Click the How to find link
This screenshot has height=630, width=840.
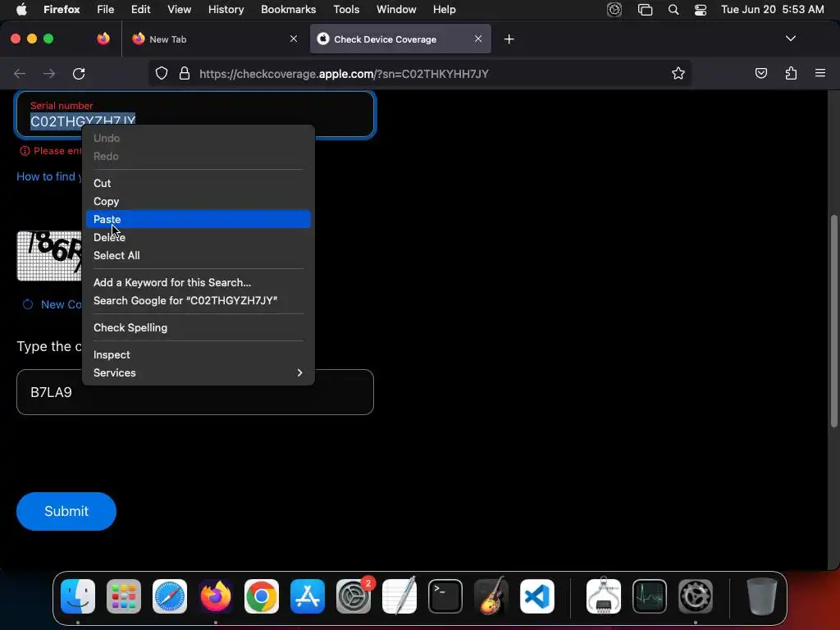pyautogui.click(x=49, y=177)
